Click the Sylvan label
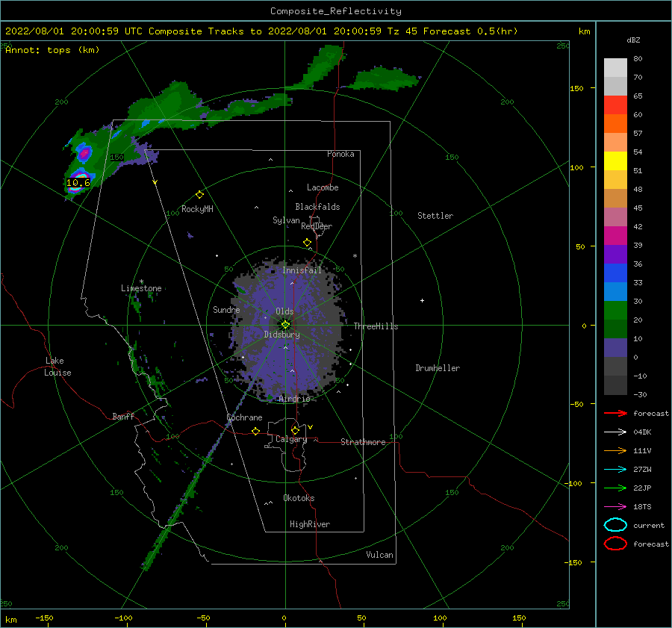This screenshot has height=628, width=672. [x=286, y=220]
